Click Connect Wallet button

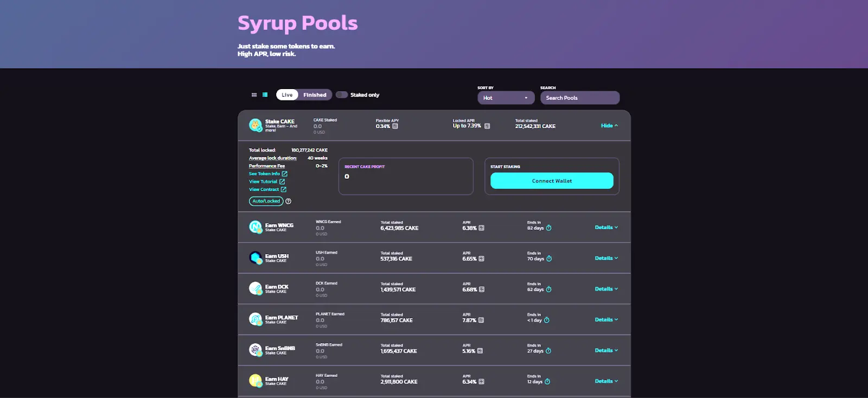552,181
